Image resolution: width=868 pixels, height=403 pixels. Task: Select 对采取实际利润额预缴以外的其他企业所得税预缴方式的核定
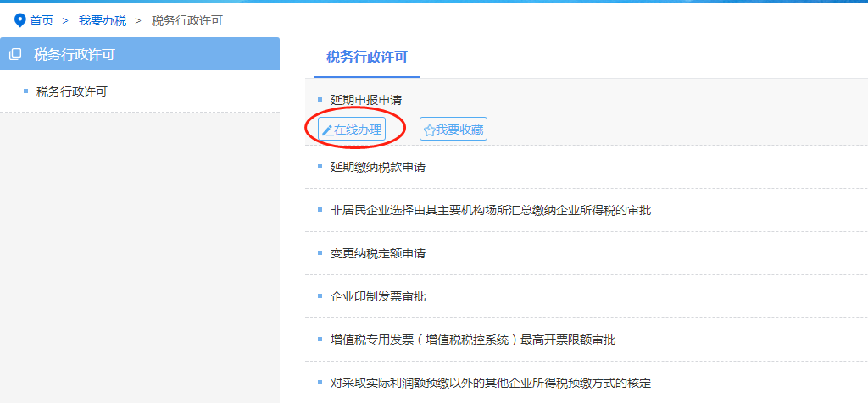pos(491,383)
